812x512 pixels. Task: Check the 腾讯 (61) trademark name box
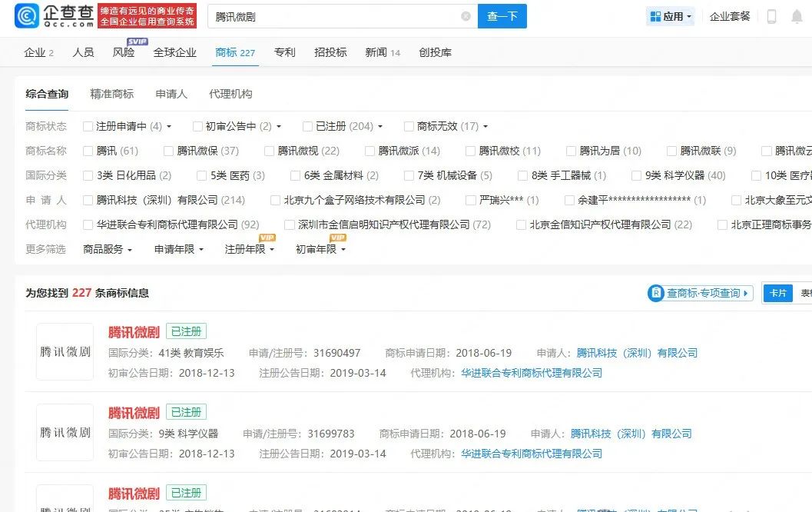[x=88, y=151]
